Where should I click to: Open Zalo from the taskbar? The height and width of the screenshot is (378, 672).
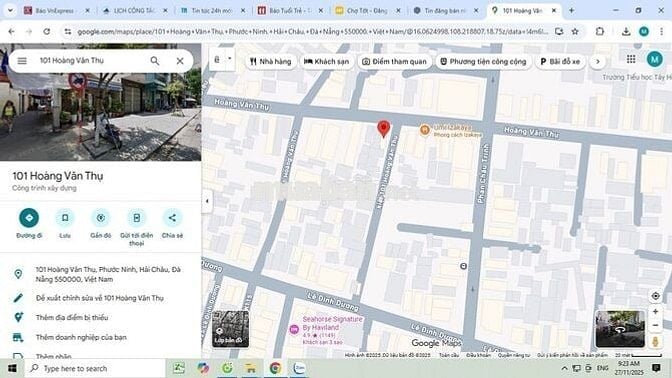(299, 368)
